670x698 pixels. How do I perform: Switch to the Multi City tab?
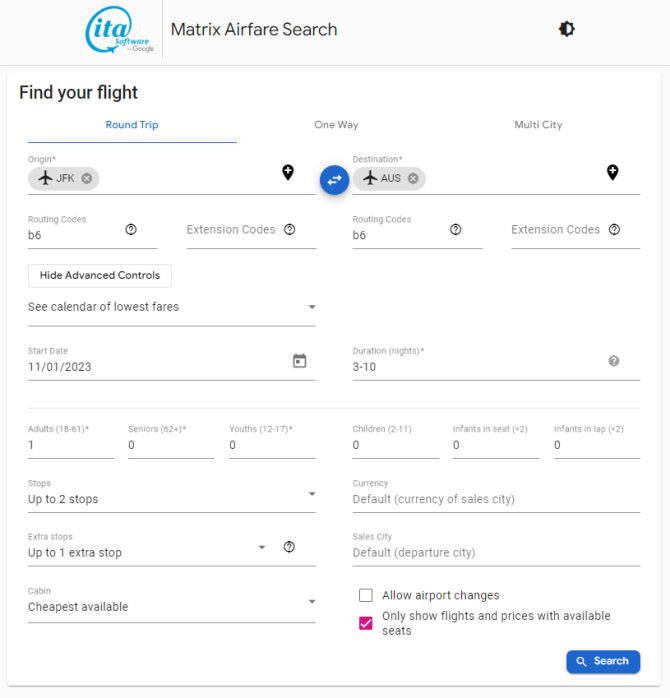tap(538, 125)
